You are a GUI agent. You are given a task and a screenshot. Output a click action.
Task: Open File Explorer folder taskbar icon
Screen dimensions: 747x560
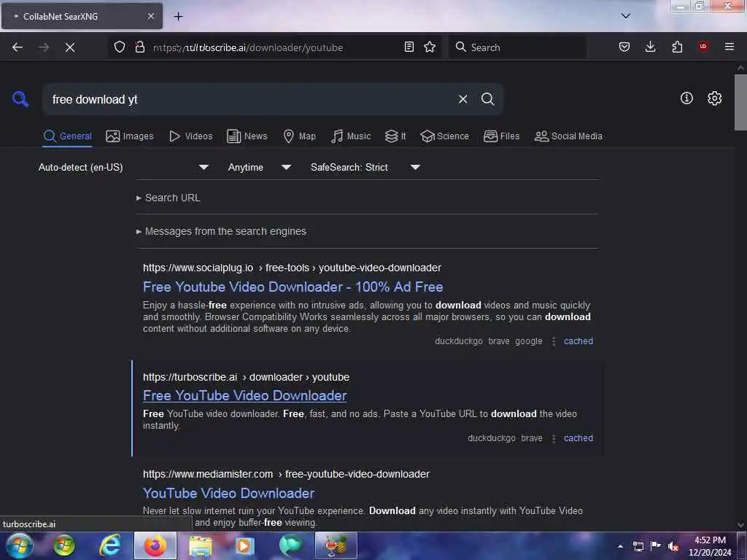point(201,546)
